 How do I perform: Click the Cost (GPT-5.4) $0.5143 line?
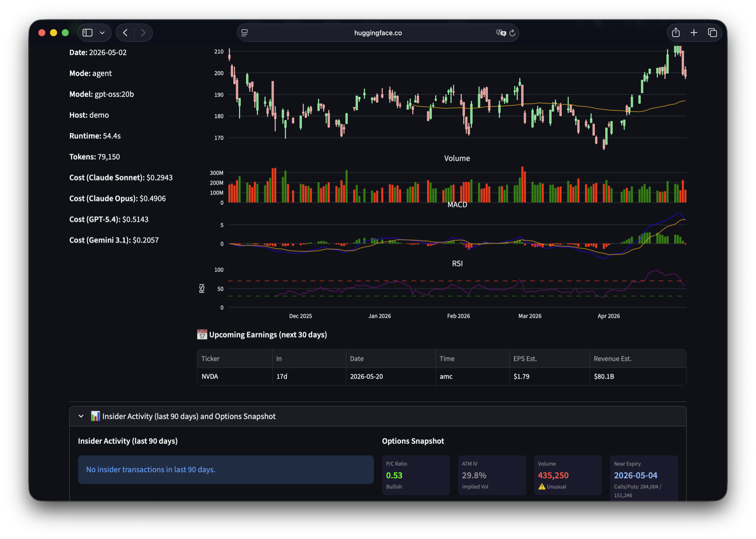pos(109,219)
